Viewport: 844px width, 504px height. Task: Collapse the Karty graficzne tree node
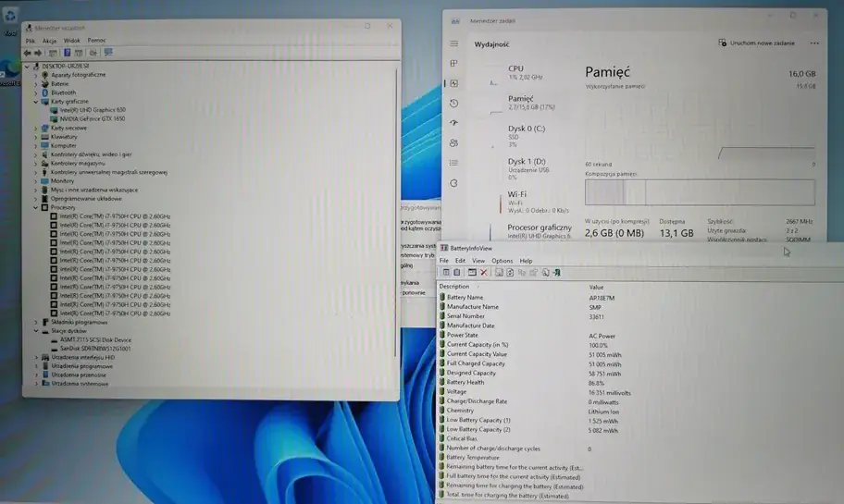click(36, 102)
